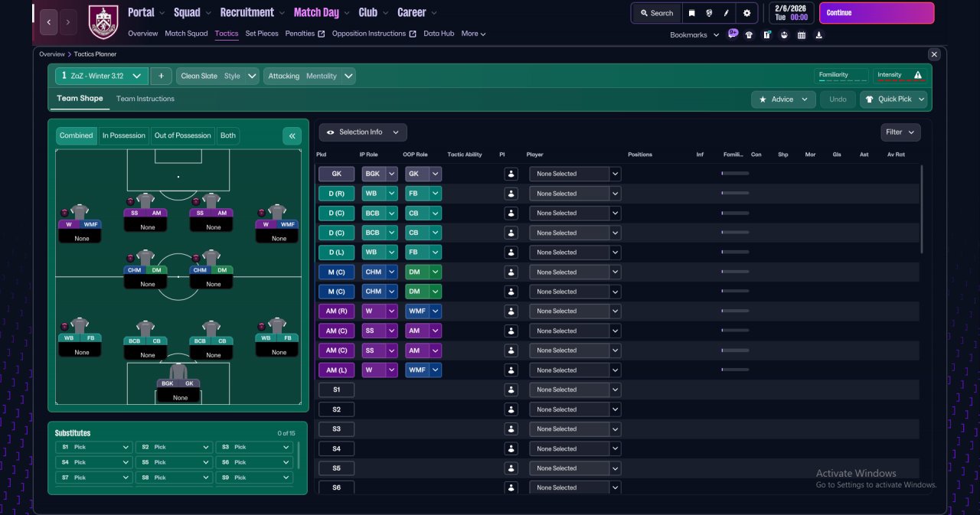Screen dimensions: 980x515
Task: Go back with the left arrow navigation button
Action: (x=48, y=22)
